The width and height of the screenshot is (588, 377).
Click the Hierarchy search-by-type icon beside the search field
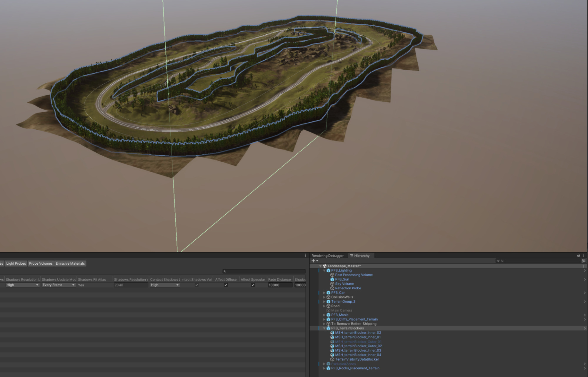583,261
